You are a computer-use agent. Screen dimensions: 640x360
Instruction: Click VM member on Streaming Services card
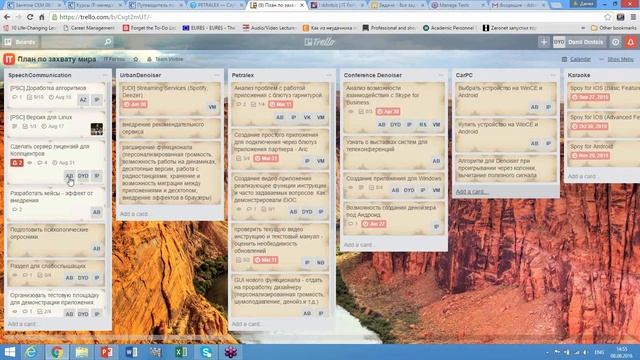pyautogui.click(x=212, y=107)
